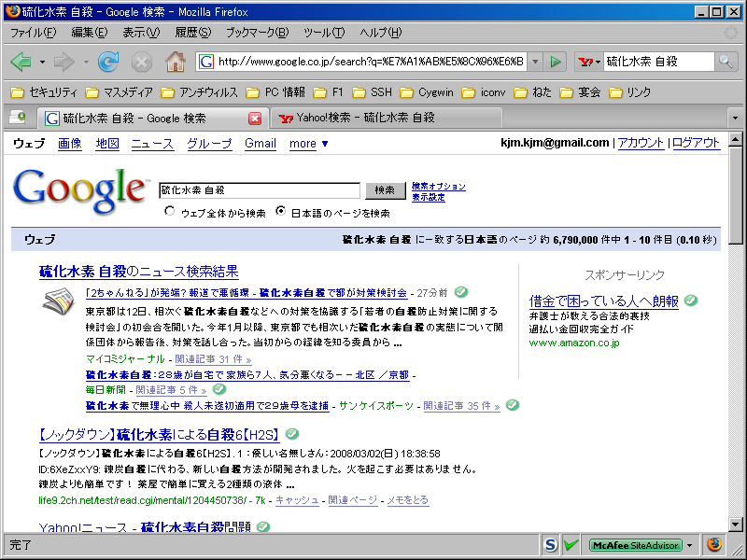Expand the address bar URL dropdown
This screenshot has height=560, width=747.
tap(535, 62)
